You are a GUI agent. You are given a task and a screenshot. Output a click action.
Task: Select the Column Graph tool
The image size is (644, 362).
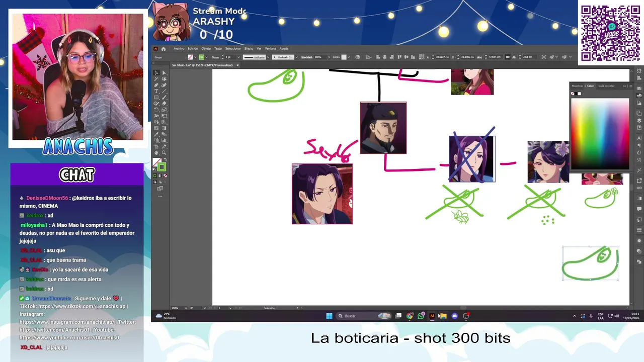[164, 141]
